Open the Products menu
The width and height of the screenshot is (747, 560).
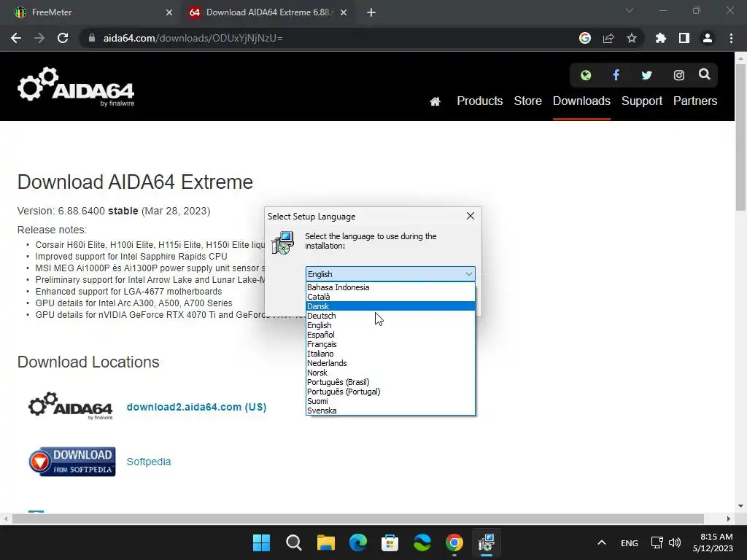click(x=480, y=101)
